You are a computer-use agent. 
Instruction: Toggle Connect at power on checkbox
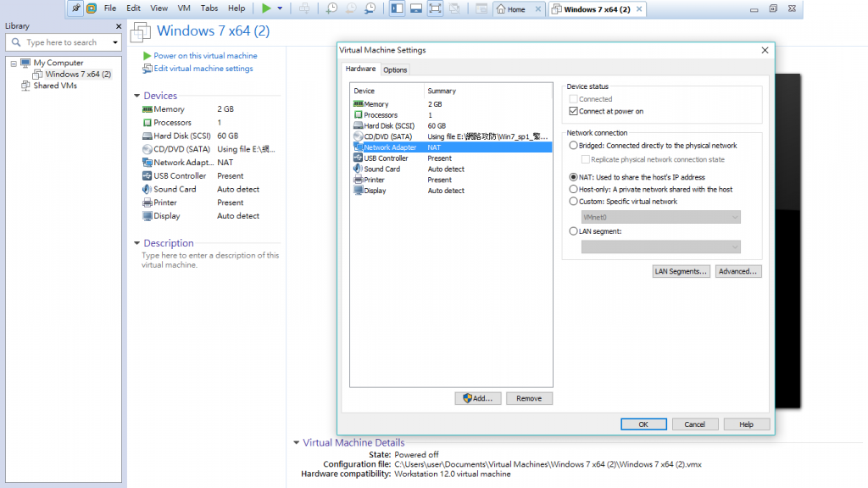point(574,111)
